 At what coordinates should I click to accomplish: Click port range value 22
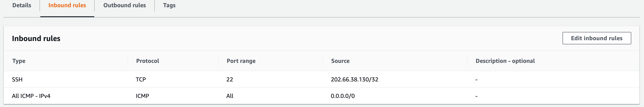229,79
